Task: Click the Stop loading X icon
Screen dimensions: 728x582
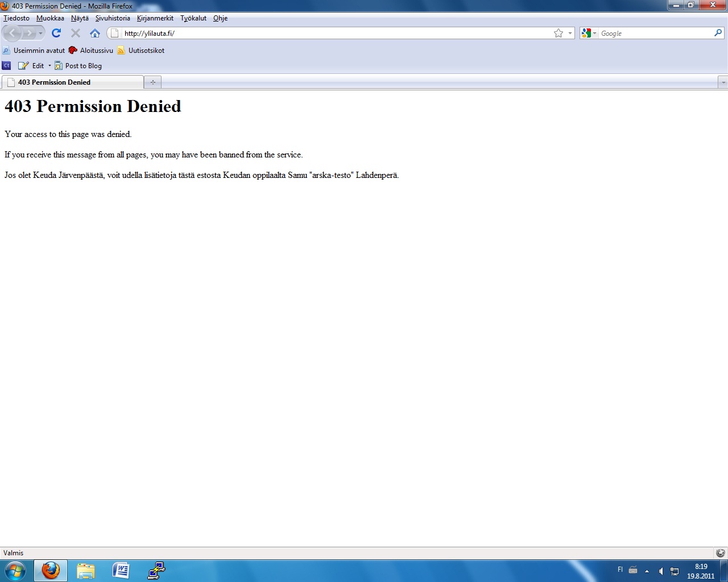Action: pyautogui.click(x=76, y=33)
